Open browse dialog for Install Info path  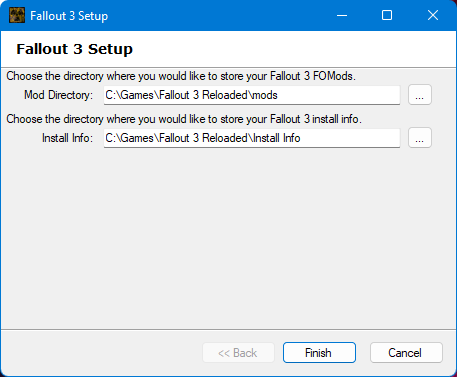tap(420, 138)
